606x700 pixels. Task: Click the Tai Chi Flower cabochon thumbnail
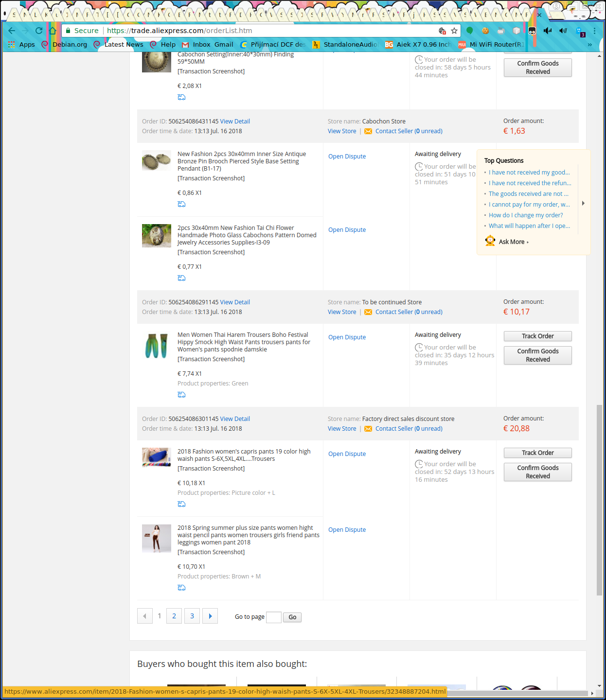[x=157, y=236]
